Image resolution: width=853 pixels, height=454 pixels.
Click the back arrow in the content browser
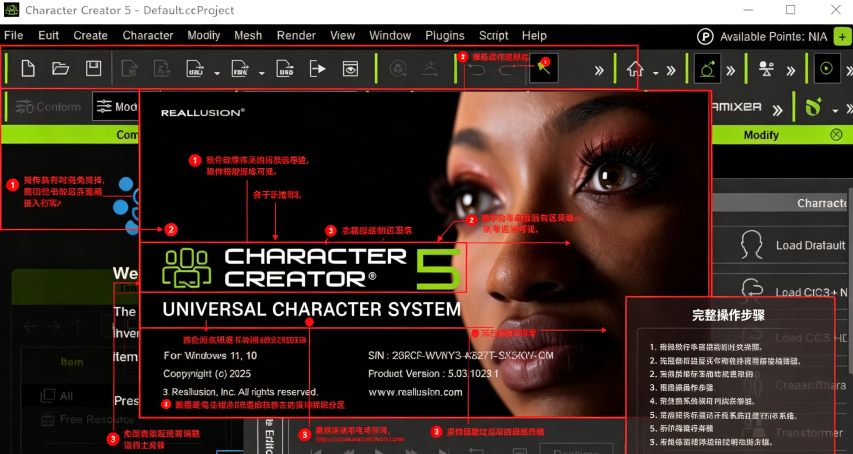[x=30, y=326]
